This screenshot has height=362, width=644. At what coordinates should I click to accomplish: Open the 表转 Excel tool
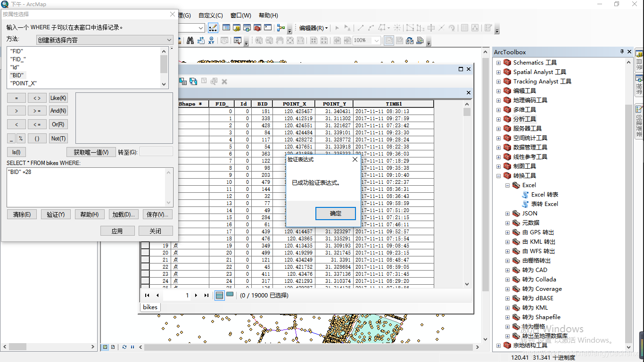click(x=545, y=204)
